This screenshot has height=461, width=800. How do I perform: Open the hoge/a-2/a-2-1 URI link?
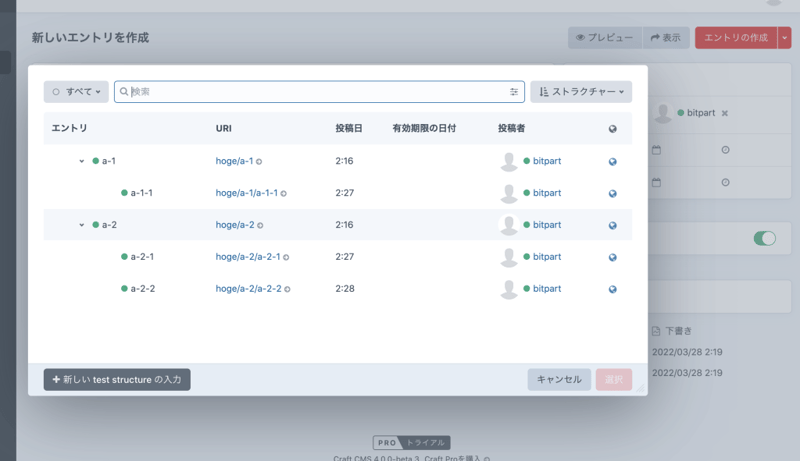click(x=247, y=257)
